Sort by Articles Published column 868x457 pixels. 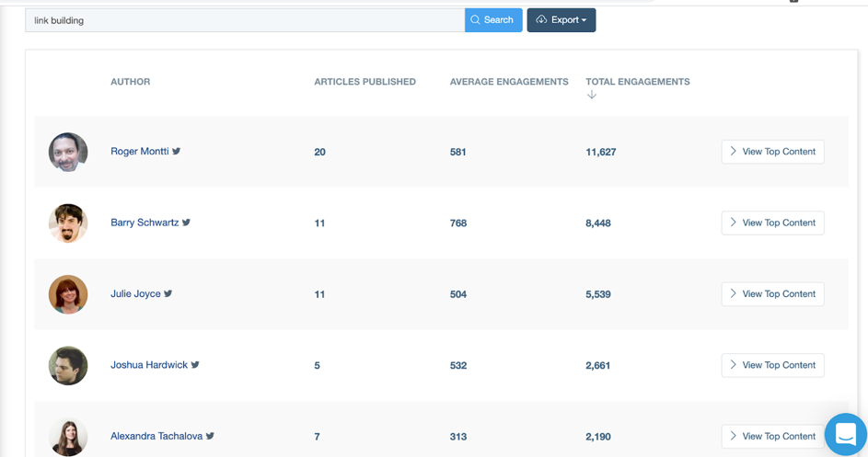pyautogui.click(x=365, y=82)
